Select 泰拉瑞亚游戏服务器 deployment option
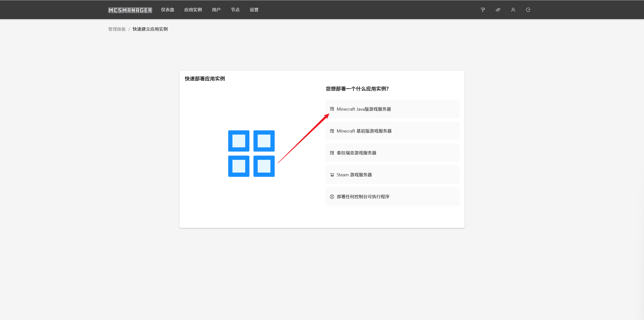Image resolution: width=644 pixels, height=320 pixels. point(392,153)
